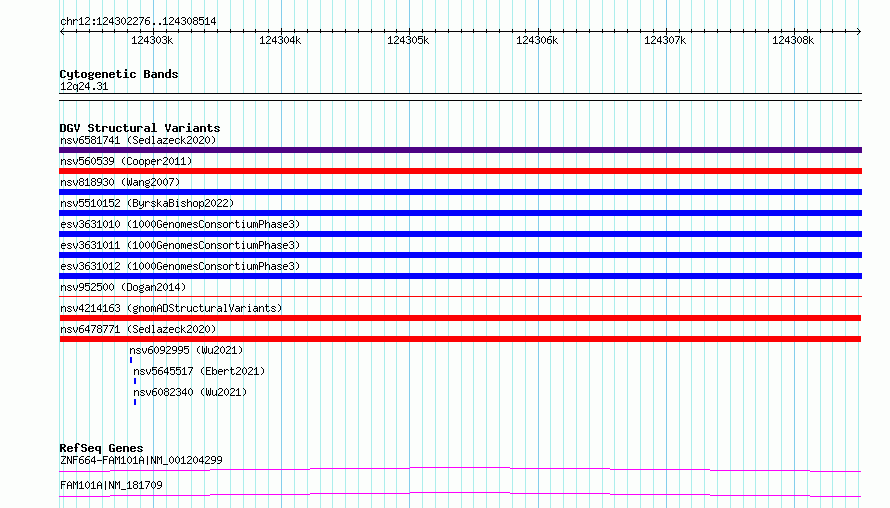This screenshot has height=508, width=890.
Task: Click the small blue marker under nsv6082340
Action: click(x=135, y=402)
